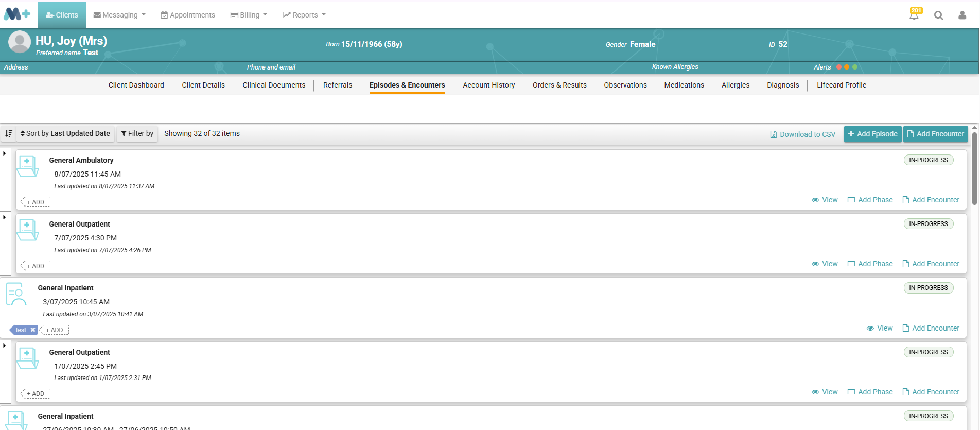Toggle the sort direction icon
Viewport: 980px width, 430px height.
click(x=9, y=133)
